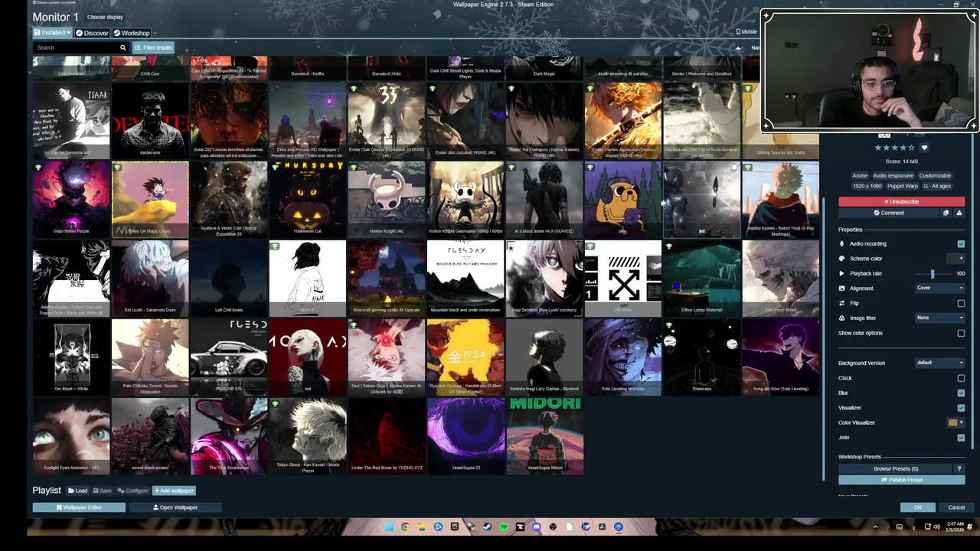Click playlist Configure button

point(133,491)
